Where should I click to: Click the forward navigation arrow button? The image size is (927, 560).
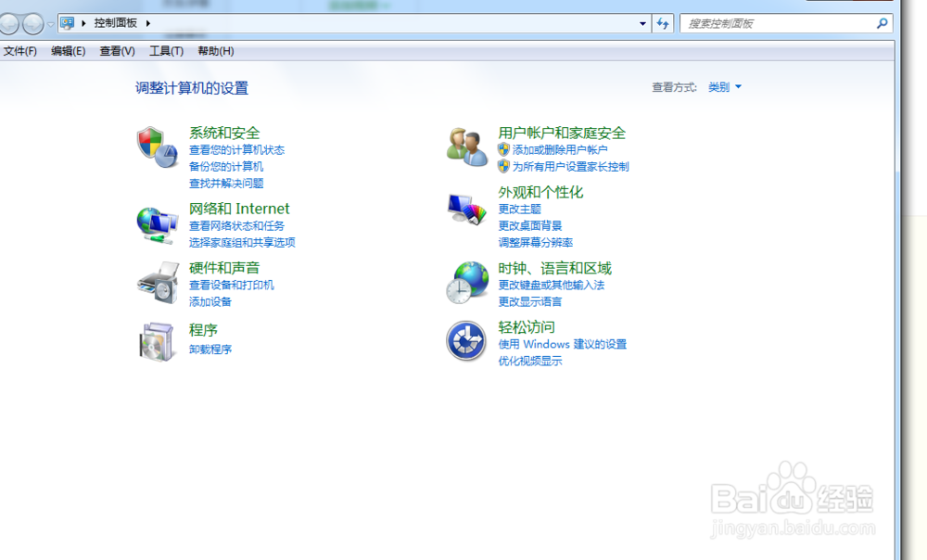click(x=33, y=24)
